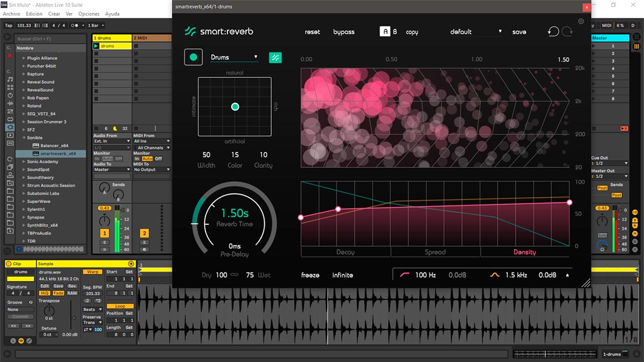Save the smart:reverb preset
This screenshot has height=362, width=644.
click(519, 32)
